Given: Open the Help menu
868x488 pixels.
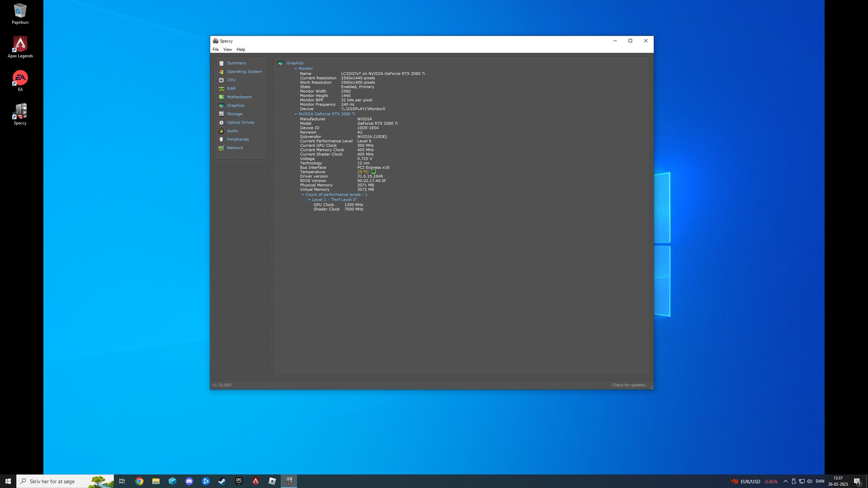Looking at the screenshot, I should [241, 49].
